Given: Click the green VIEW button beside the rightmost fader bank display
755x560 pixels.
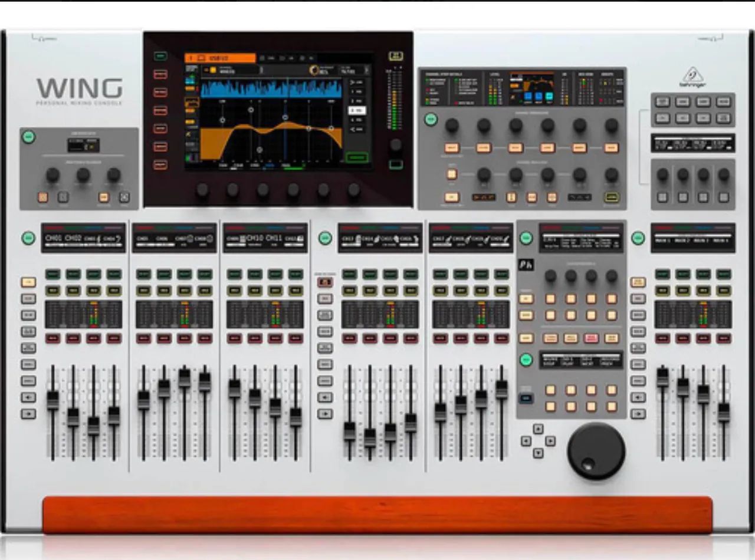Looking at the screenshot, I should tap(638, 238).
